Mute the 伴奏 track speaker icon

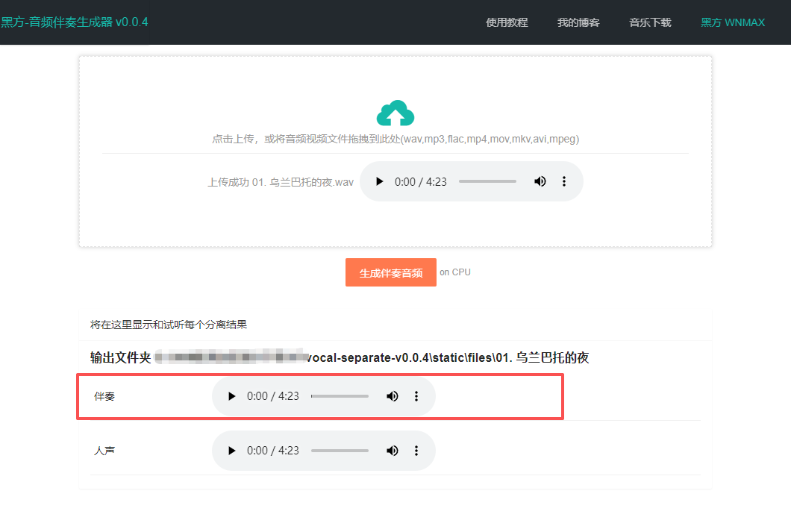pos(393,396)
